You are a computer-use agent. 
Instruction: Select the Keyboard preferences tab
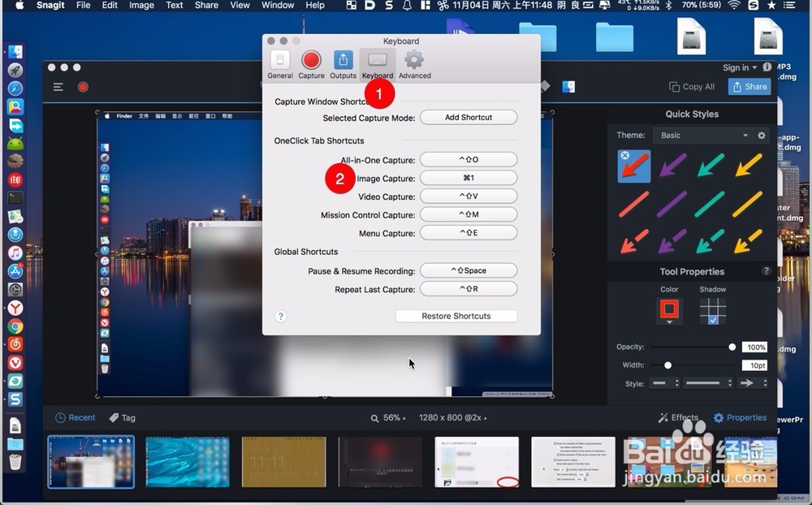[x=377, y=65]
